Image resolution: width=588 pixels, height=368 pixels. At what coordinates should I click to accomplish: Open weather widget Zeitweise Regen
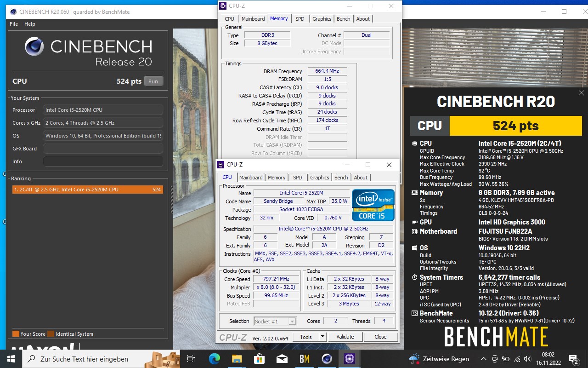tap(439, 359)
